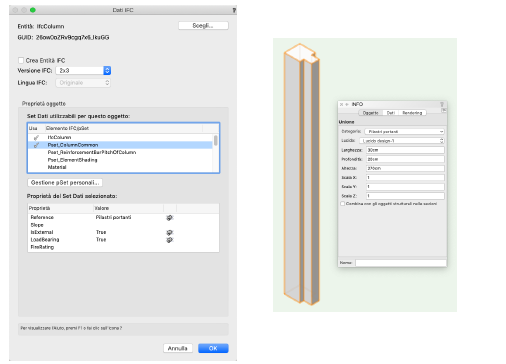Switch to the Rendering tab
Viewport: 506px width, 364px height.
[412, 113]
